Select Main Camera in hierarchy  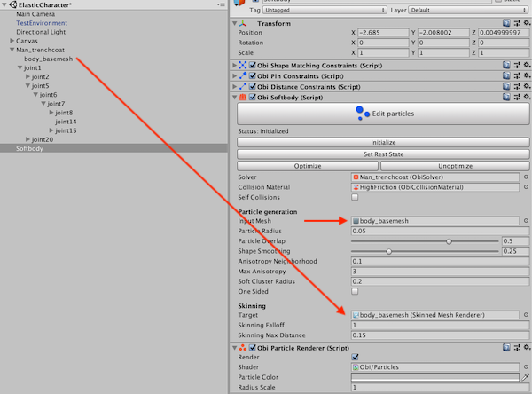click(35, 14)
